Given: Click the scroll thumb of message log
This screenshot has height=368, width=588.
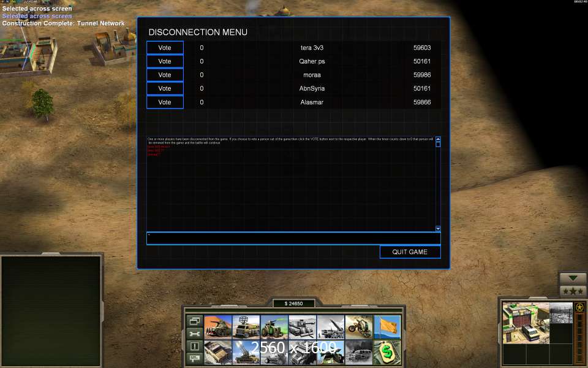Looking at the screenshot, I should (438, 144).
